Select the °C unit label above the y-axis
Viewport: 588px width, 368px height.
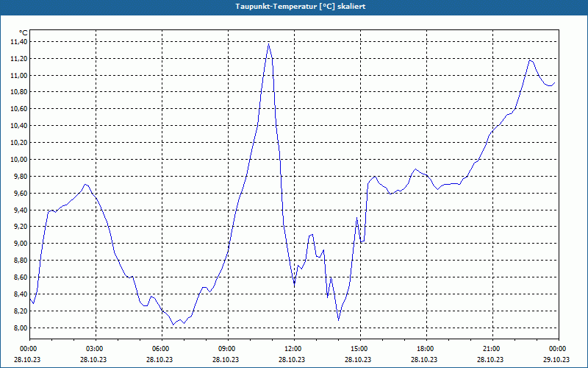point(23,33)
